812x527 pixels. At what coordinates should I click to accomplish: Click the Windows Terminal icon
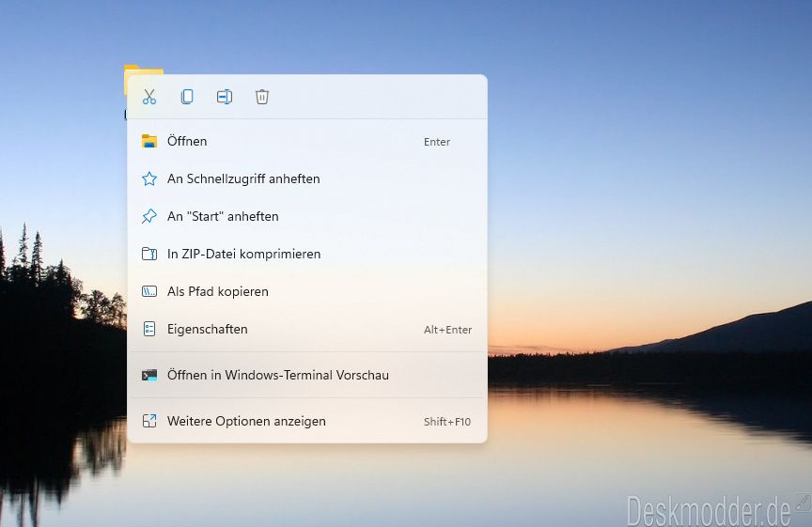pyautogui.click(x=149, y=376)
